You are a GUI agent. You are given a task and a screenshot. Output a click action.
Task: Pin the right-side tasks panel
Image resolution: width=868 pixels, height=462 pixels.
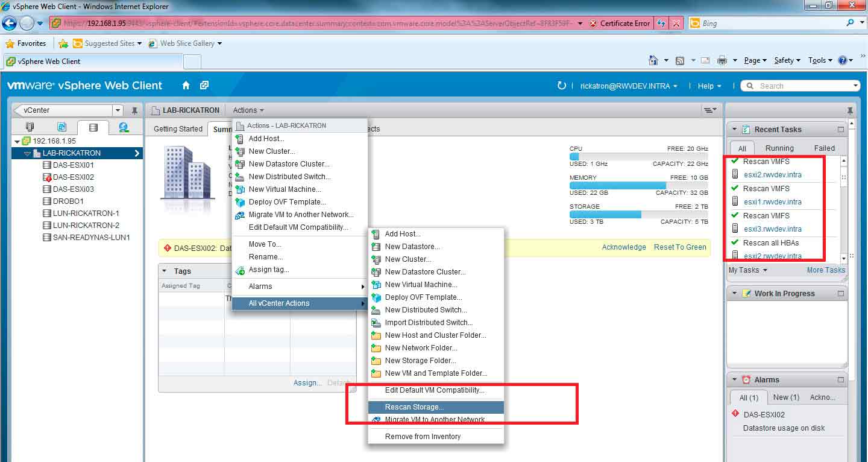(850, 111)
